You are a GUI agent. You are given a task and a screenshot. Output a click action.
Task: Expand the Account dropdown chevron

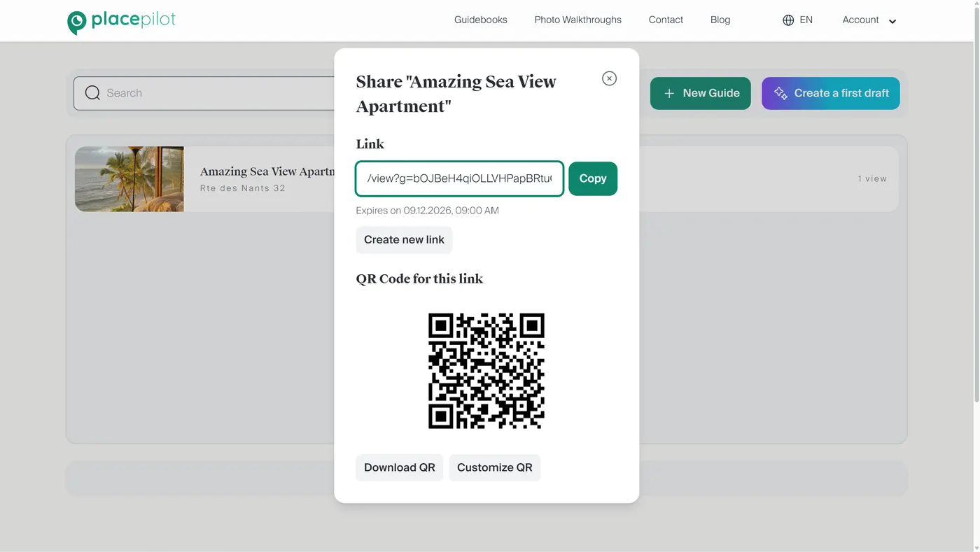pyautogui.click(x=892, y=22)
